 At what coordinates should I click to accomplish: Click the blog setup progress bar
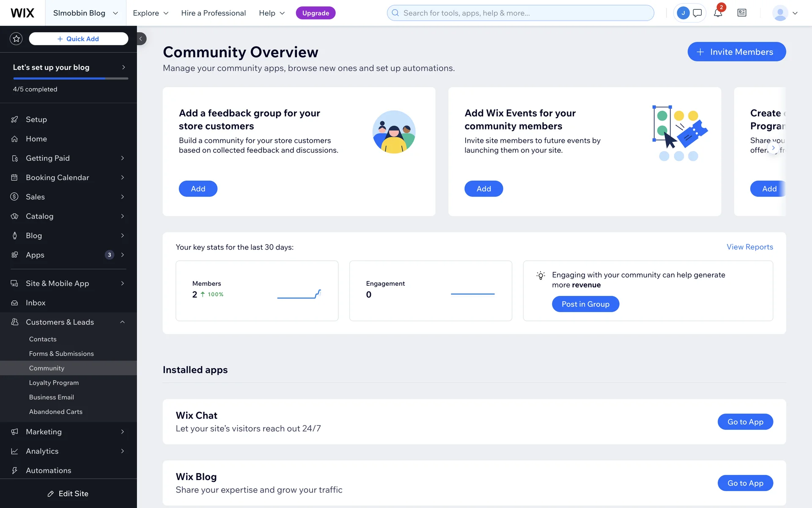[x=71, y=78]
